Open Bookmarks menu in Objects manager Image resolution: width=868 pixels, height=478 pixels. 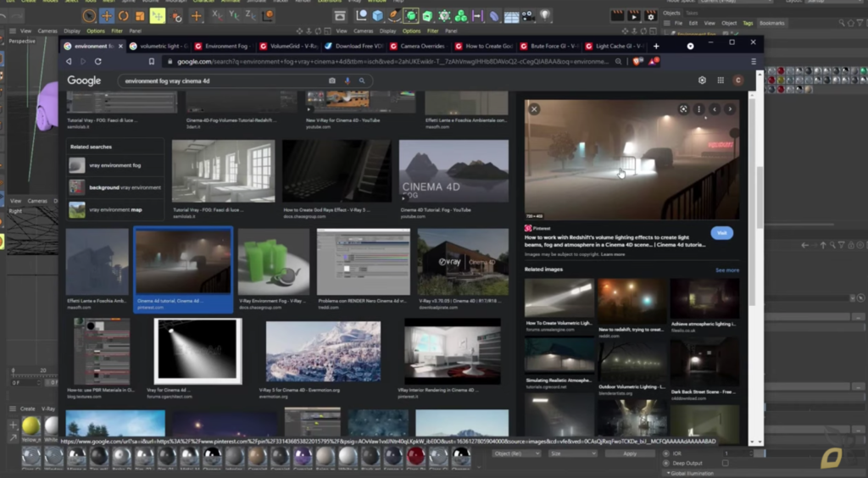pos(772,23)
